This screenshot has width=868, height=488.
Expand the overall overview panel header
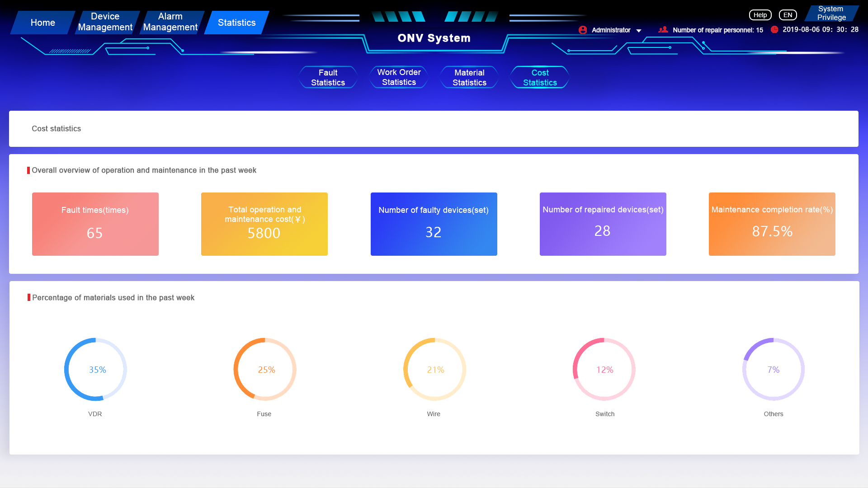coord(144,170)
